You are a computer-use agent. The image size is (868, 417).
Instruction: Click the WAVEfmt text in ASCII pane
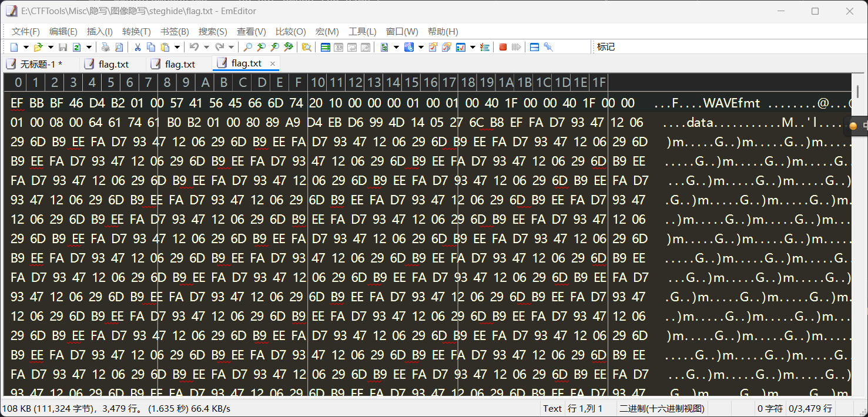tap(732, 104)
